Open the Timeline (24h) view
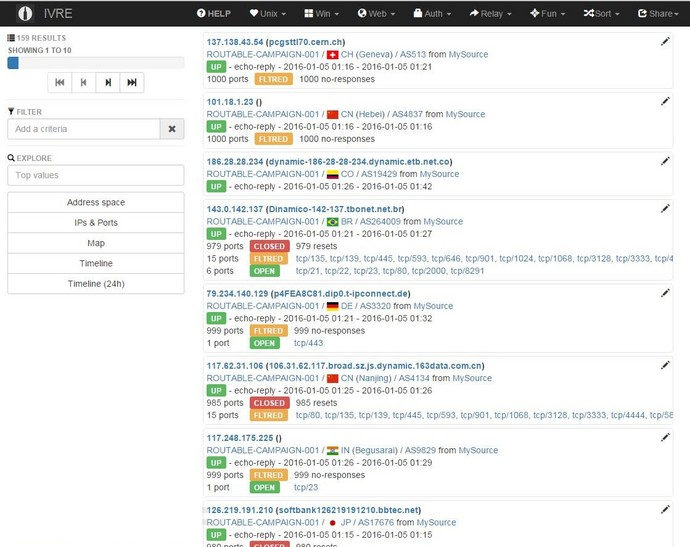The height and width of the screenshot is (547, 690). (96, 284)
